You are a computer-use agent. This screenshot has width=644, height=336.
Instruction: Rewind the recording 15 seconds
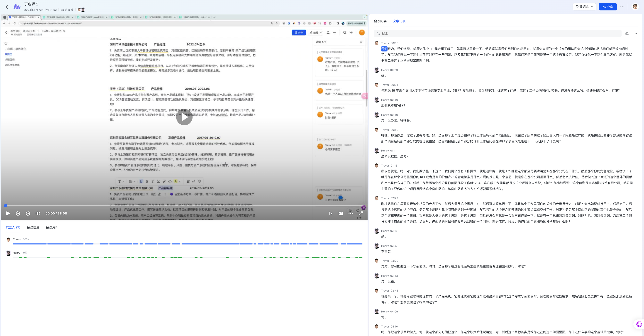(18, 213)
